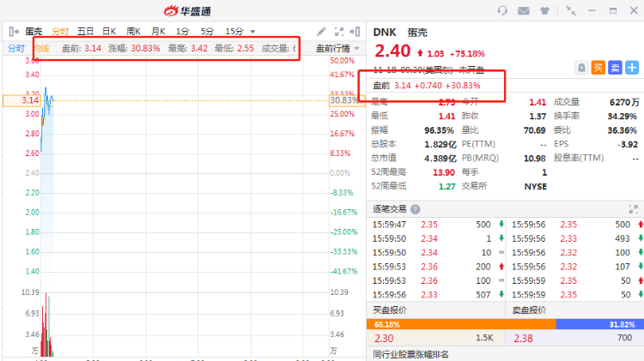Click the 买盘报价 header

390,310
